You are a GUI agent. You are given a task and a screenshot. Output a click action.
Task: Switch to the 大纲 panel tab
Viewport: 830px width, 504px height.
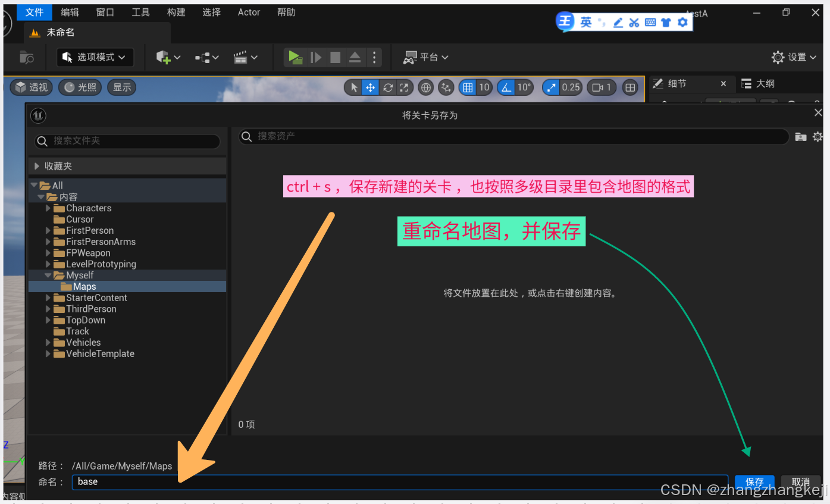click(768, 83)
